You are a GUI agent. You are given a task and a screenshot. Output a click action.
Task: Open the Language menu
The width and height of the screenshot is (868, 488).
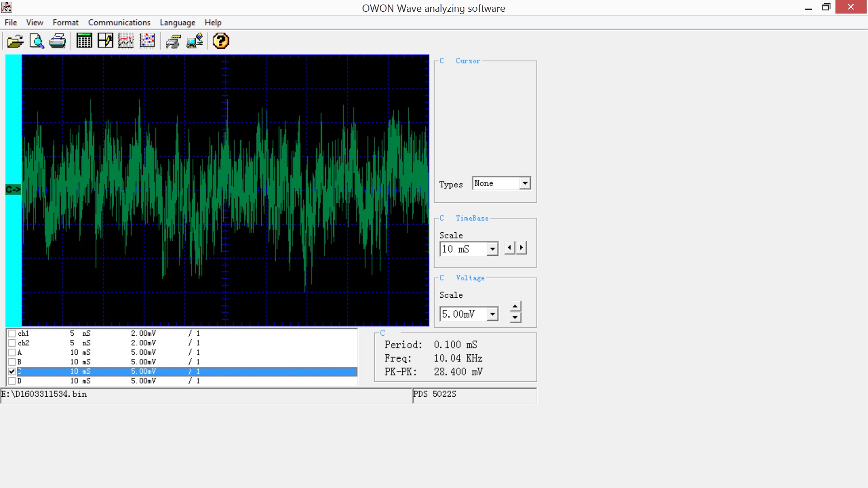tap(178, 23)
